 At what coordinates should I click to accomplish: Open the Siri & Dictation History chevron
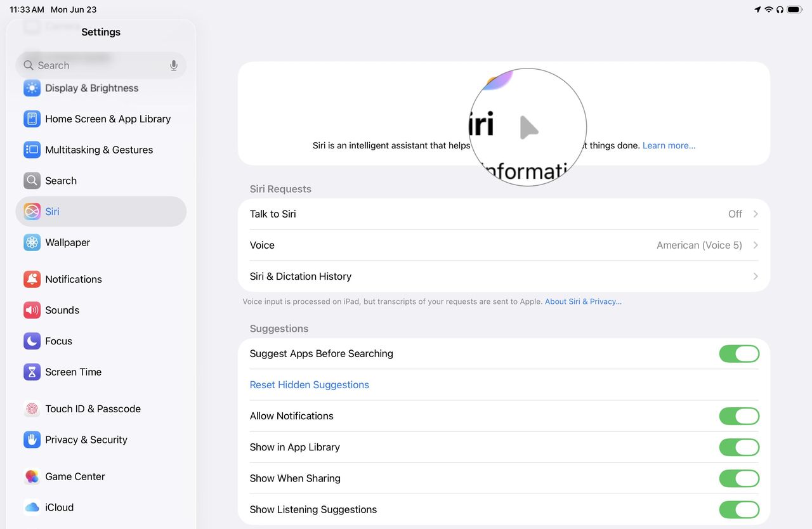pos(756,277)
